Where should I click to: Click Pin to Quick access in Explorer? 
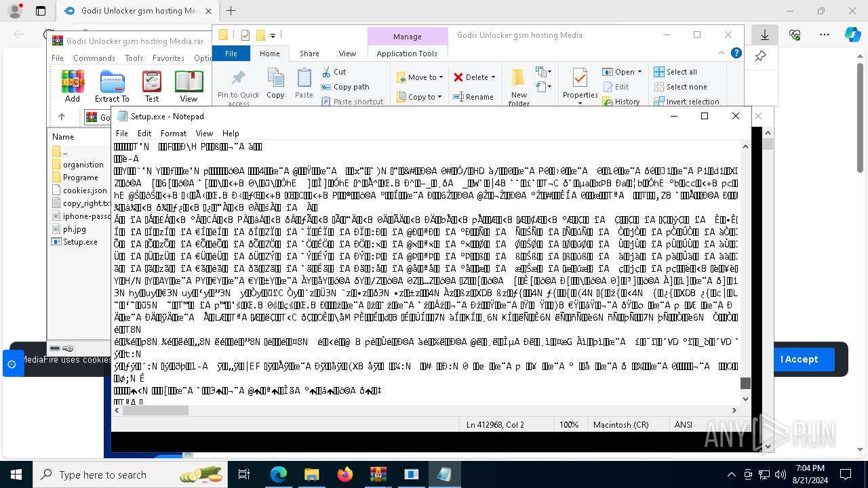(239, 87)
